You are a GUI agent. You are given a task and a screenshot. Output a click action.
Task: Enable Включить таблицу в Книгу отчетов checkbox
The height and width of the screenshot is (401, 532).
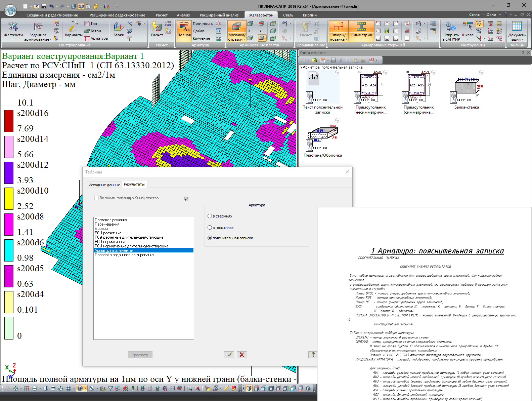point(97,198)
